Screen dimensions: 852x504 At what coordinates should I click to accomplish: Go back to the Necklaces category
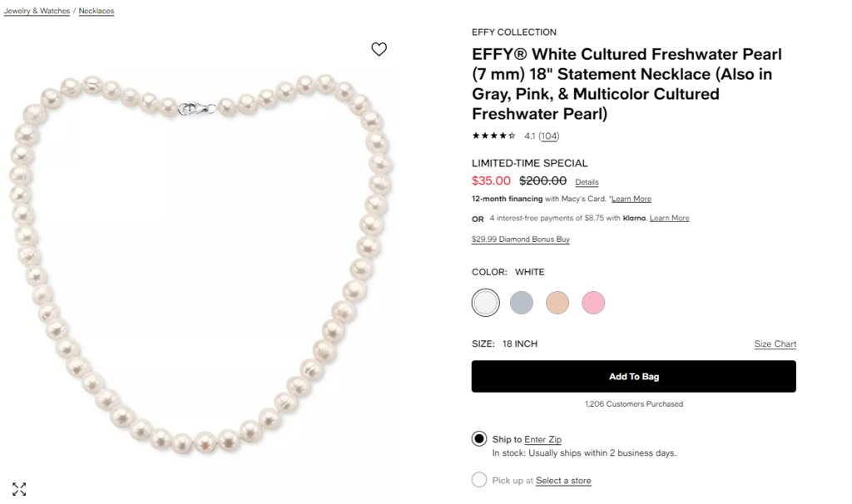tap(96, 10)
